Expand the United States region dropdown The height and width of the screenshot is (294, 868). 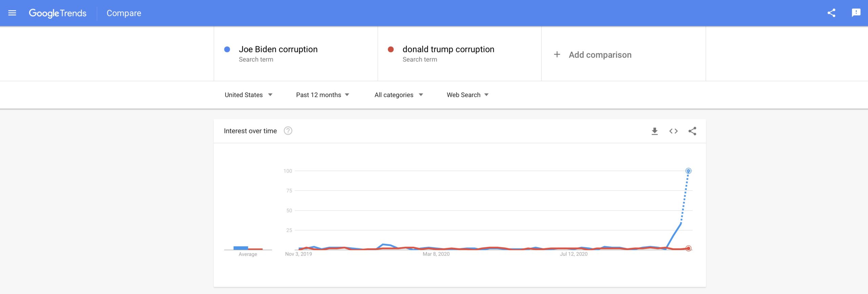(x=249, y=95)
